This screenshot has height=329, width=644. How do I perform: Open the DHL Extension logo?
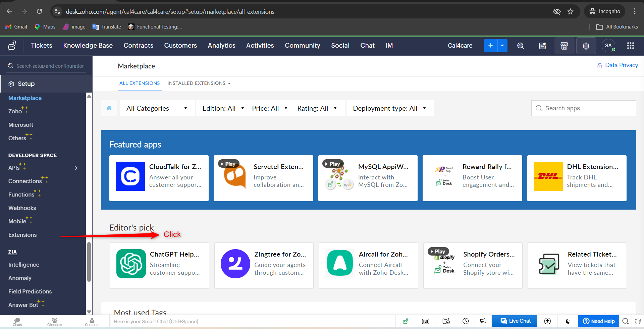548,176
